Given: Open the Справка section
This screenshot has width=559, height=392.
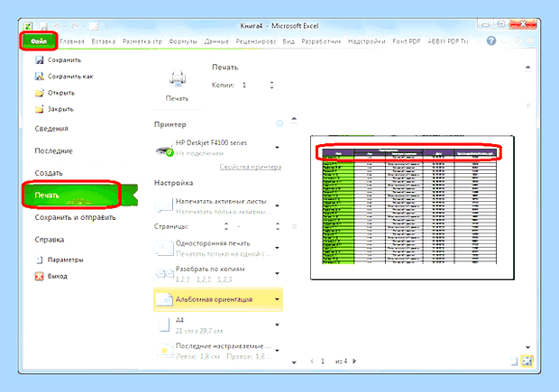Looking at the screenshot, I should point(50,240).
